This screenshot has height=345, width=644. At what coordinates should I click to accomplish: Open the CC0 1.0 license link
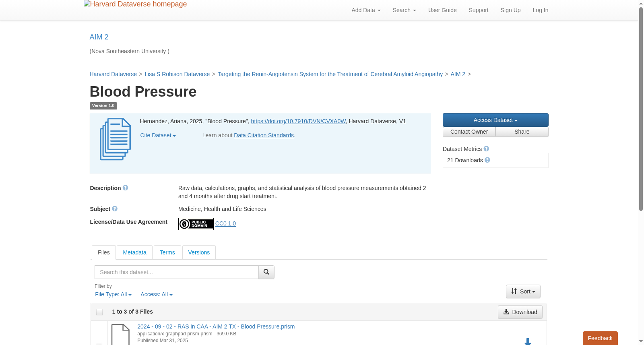click(225, 223)
